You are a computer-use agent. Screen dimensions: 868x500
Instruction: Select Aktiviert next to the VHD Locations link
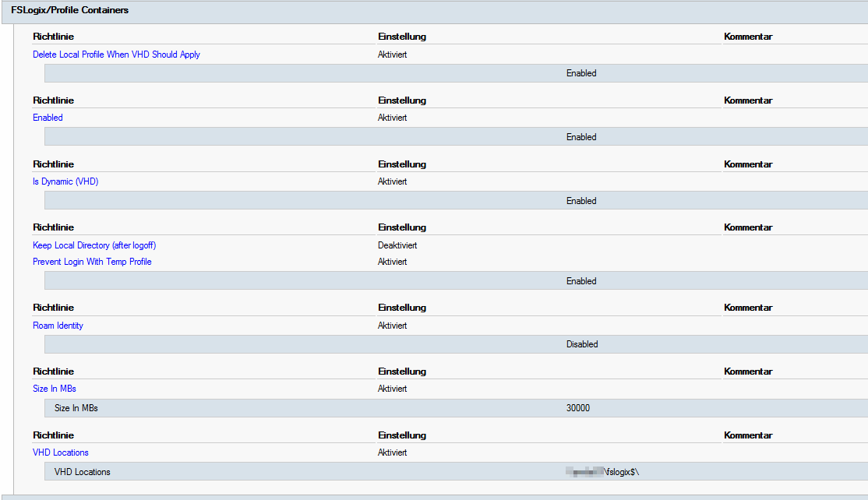tap(393, 452)
